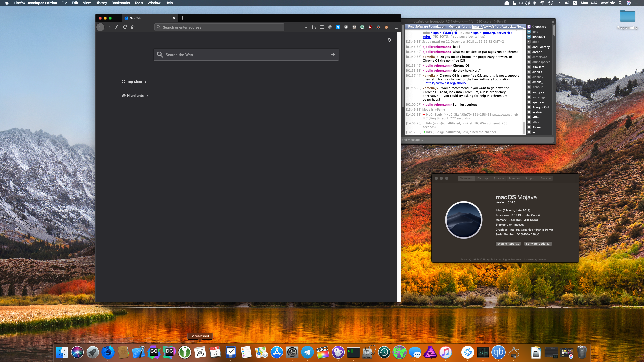Open the fsf.org/about link in IRC chat
Viewport: 644px width, 362px height.
pos(446,83)
